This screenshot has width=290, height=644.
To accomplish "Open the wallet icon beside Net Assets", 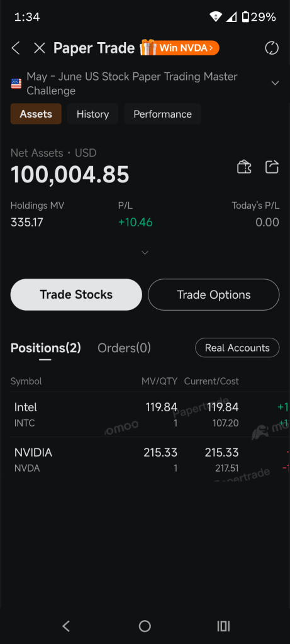I will point(245,167).
